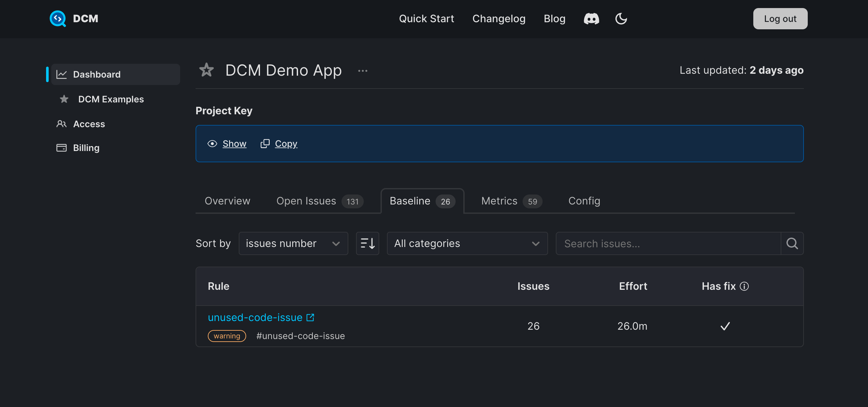
Task: Switch to the Overview tab
Action: [227, 201]
